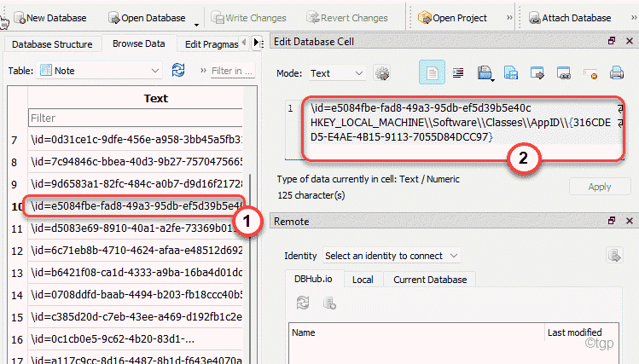Expand the browse toolbar overflow chevron
This screenshot has height=364, width=639.
click(x=203, y=70)
